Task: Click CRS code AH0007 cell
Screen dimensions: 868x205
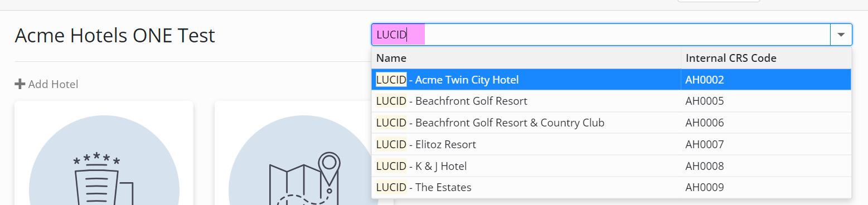Action: point(766,144)
